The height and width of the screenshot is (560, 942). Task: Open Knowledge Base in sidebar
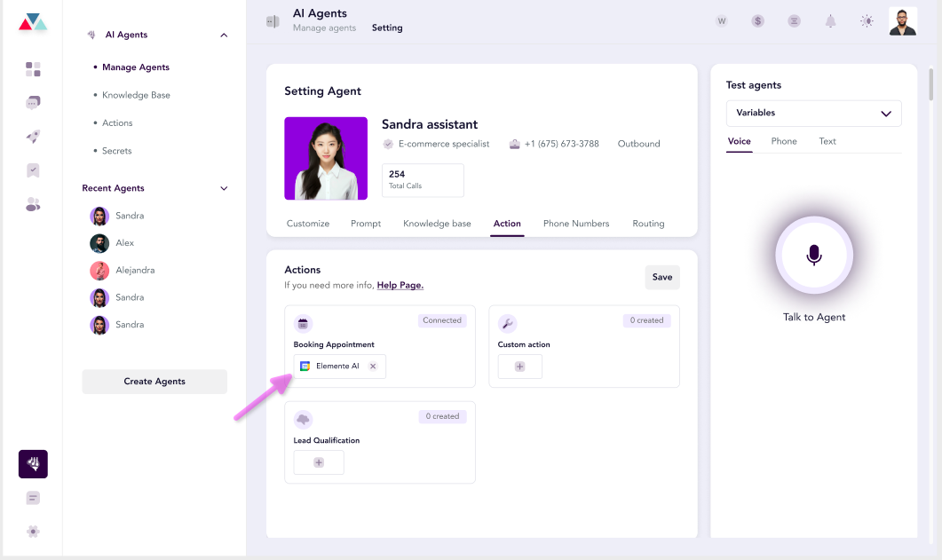(x=136, y=95)
